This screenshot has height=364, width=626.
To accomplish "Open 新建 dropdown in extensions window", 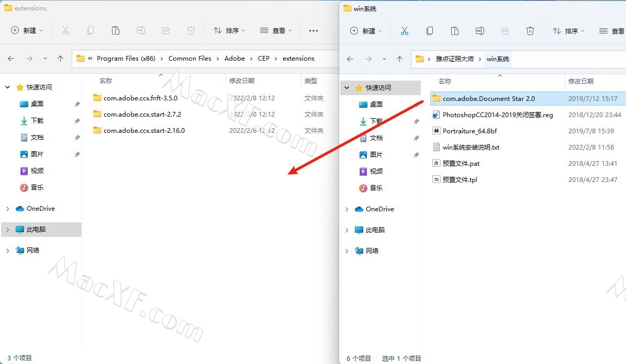I will click(26, 30).
